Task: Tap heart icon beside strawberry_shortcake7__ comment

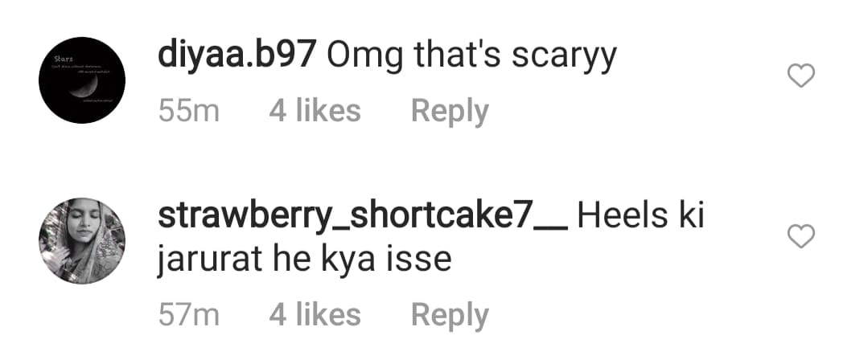Action: click(x=801, y=236)
